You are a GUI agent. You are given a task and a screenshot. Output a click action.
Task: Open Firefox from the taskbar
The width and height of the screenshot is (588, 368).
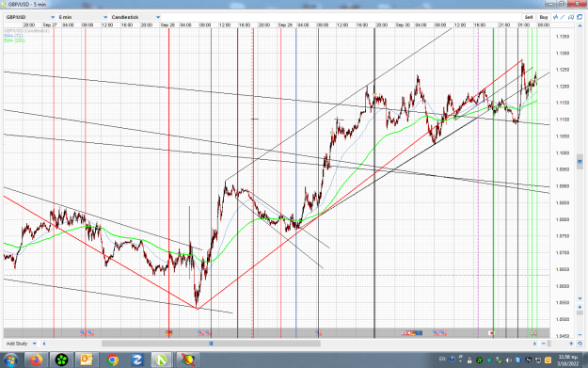[37, 360]
